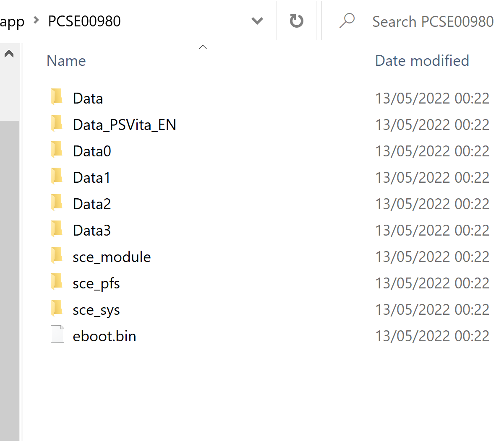504x441 pixels.
Task: Click the navigation pane scroll up arrow
Action: click(x=9, y=54)
